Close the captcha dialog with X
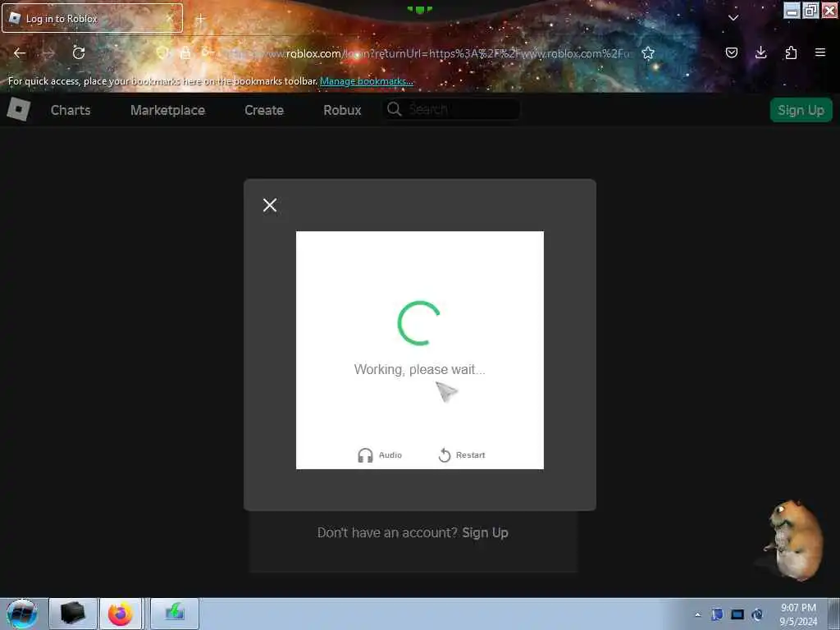 coord(270,204)
